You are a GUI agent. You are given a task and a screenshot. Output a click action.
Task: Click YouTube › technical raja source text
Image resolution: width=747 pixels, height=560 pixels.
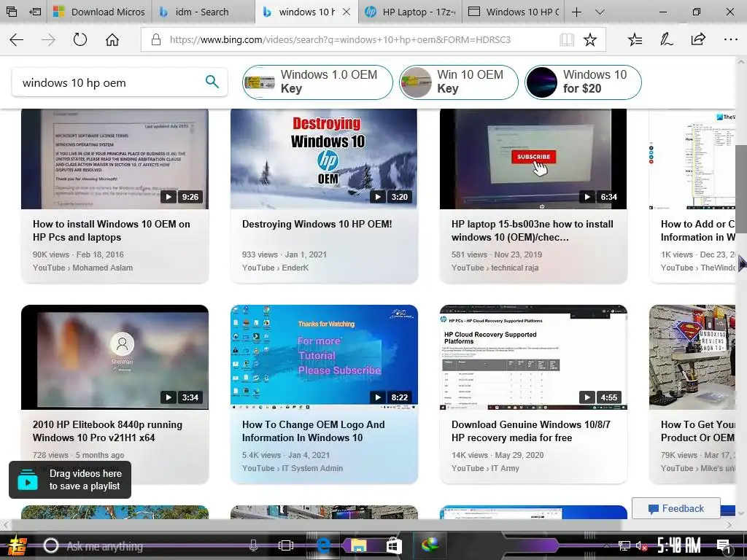tap(495, 268)
